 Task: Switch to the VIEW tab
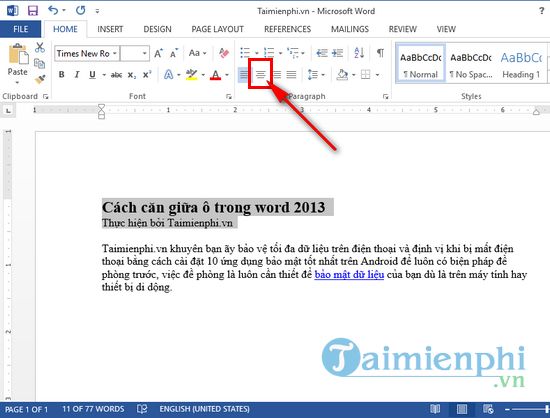pos(446,29)
